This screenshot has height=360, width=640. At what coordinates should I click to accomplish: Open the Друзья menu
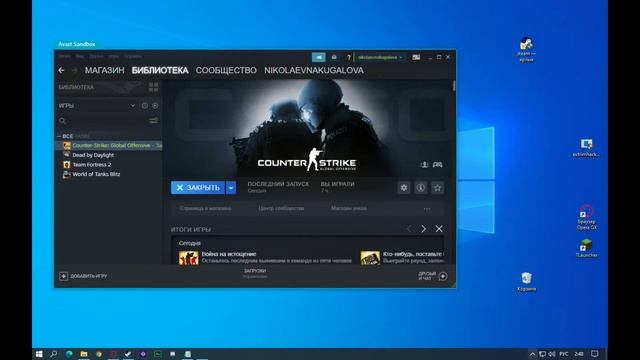[x=96, y=56]
